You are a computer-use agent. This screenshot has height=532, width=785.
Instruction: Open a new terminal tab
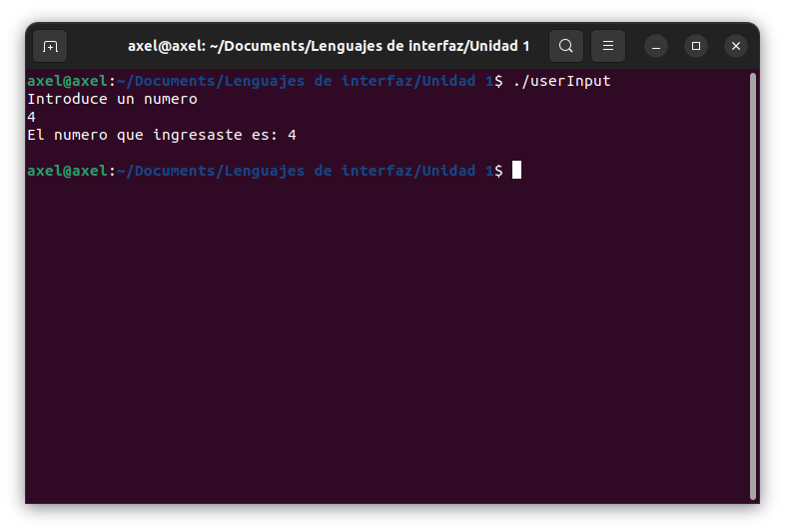click(50, 46)
